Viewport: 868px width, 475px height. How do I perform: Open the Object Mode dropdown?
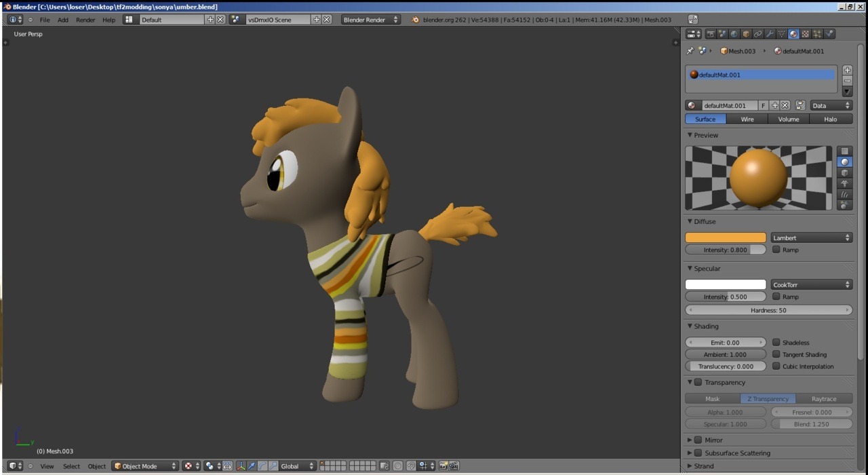tap(145, 466)
